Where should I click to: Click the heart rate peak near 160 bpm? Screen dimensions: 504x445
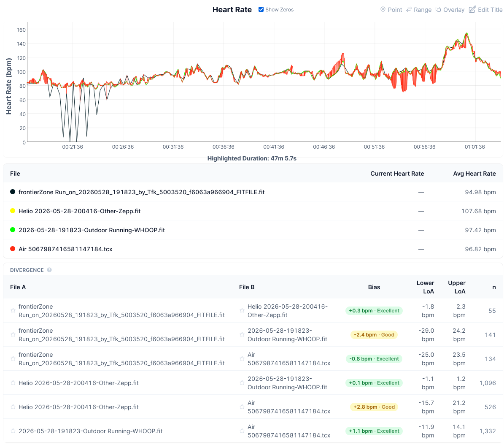[467, 33]
